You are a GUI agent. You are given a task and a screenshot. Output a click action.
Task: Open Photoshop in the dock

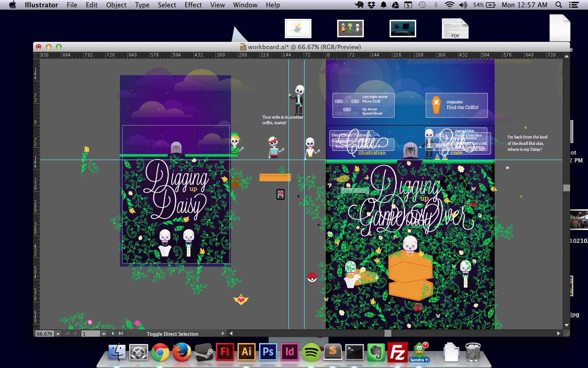pos(268,353)
